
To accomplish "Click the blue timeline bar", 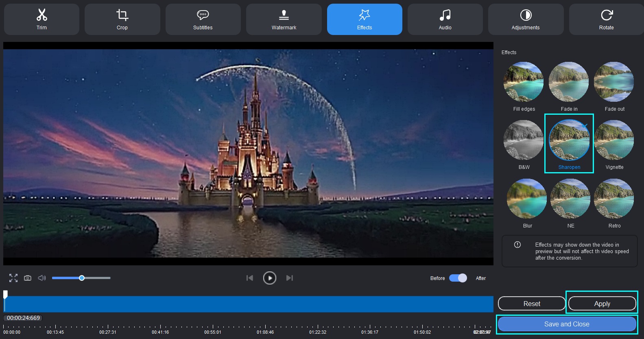I will pos(248,304).
